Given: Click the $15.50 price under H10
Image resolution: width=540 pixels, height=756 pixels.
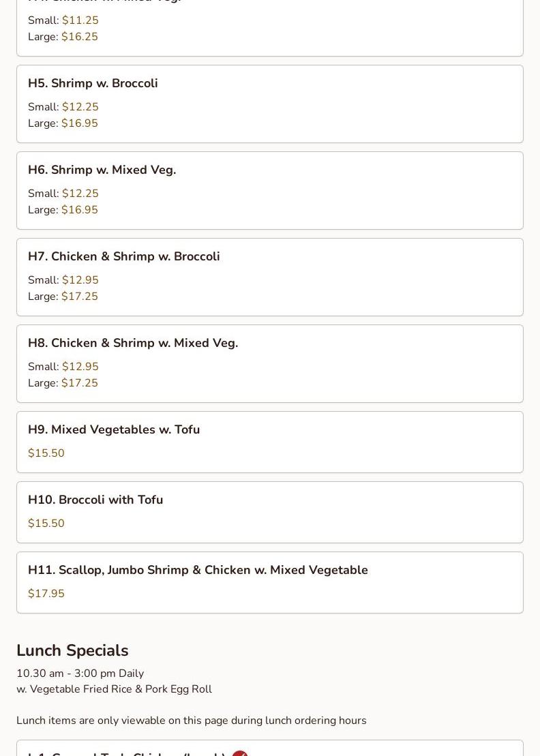Looking at the screenshot, I should (46, 524).
